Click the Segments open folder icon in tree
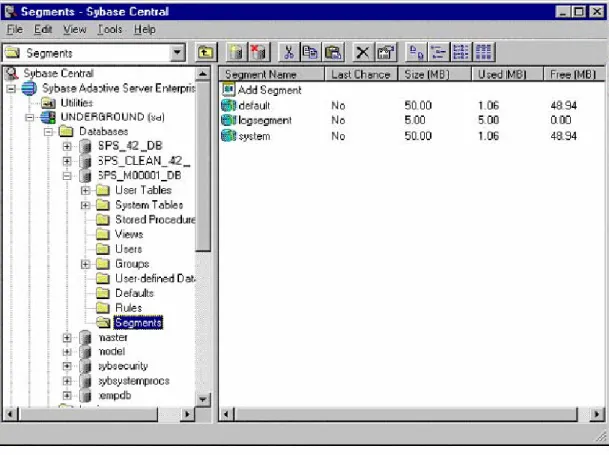609x455 pixels. [103, 323]
